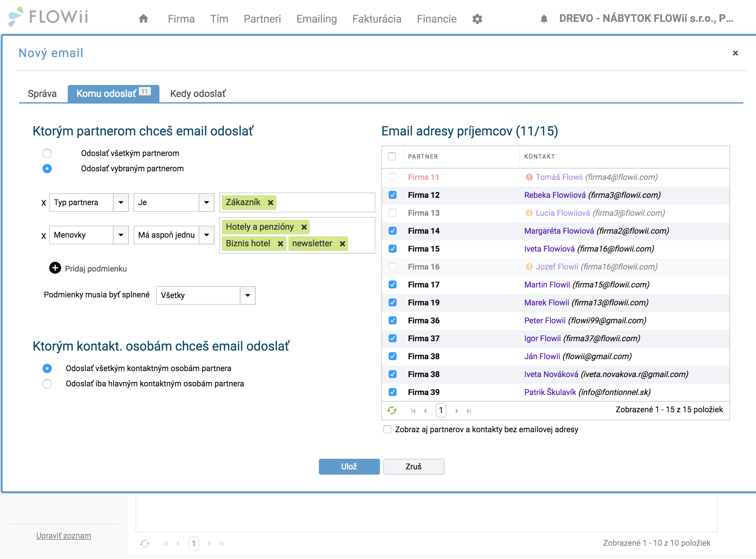This screenshot has height=559, width=756.
Task: Remove the Biznis hotel tag
Action: click(280, 244)
